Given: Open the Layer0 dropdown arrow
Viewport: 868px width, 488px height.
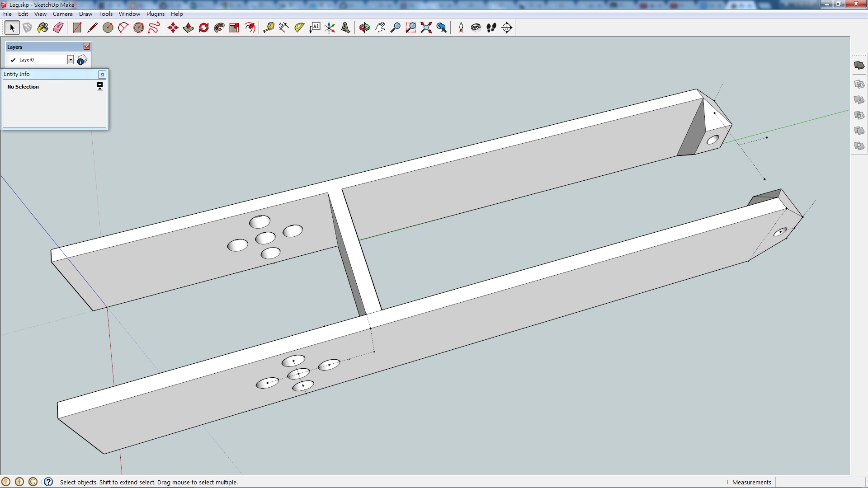Looking at the screenshot, I should point(71,60).
